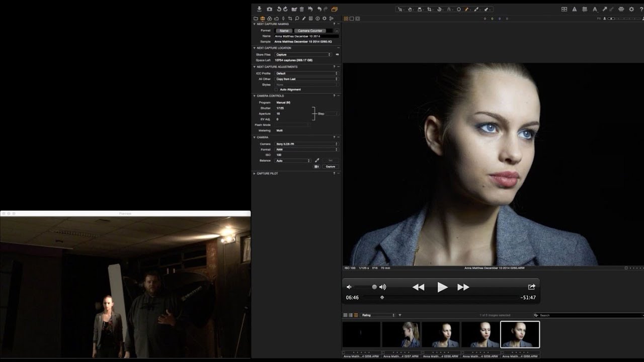Click the rewind button in player

pos(418,287)
